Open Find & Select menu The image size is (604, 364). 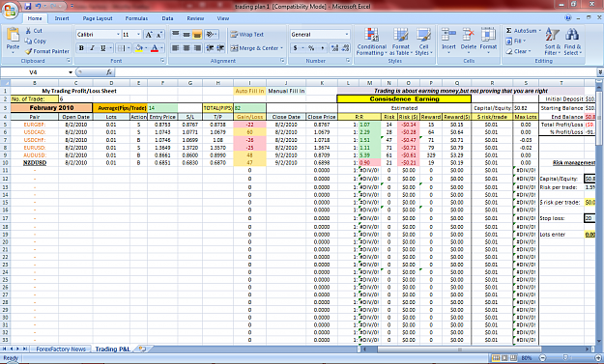click(x=572, y=42)
